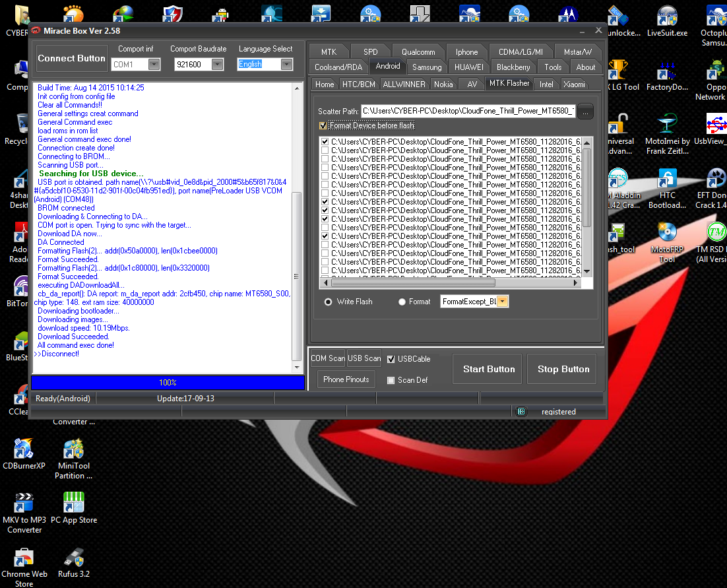Click the Start Button
This screenshot has width=727, height=588.
click(488, 369)
